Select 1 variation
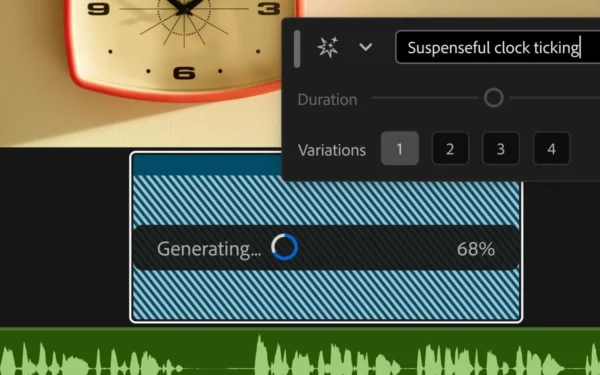Viewport: 600px width, 375px height. pyautogui.click(x=399, y=148)
